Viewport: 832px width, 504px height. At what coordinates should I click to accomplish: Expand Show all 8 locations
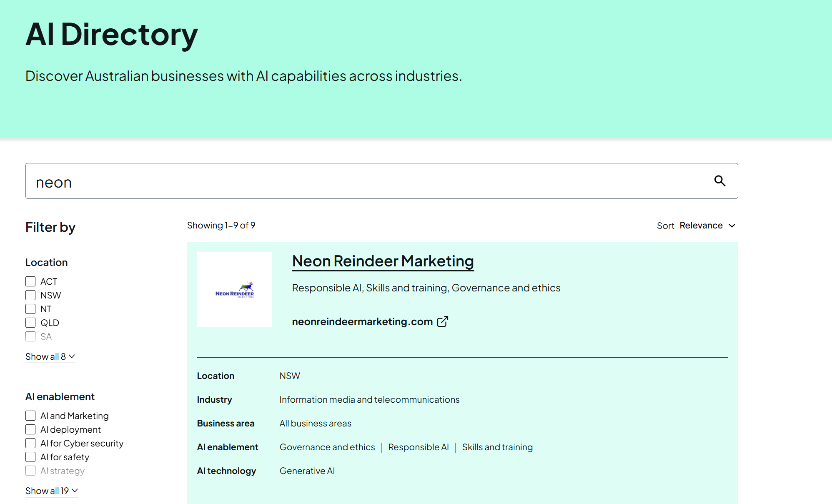50,357
